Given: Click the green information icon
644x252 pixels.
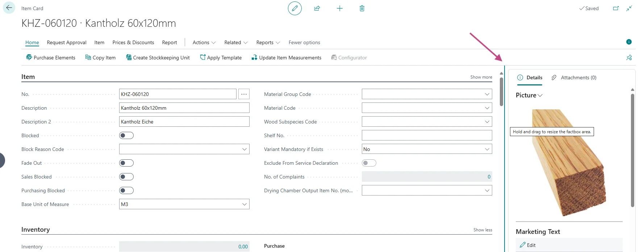Looking at the screenshot, I should 629,42.
